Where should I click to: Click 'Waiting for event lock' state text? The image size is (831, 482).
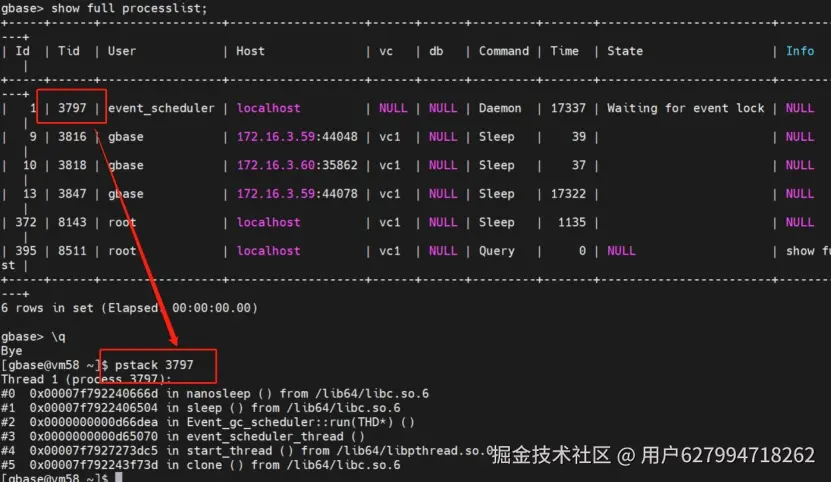686,108
